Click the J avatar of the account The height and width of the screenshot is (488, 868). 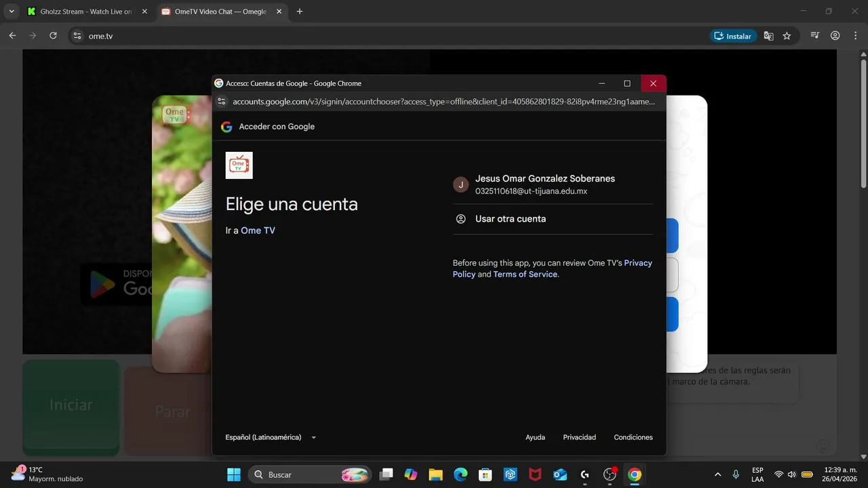[x=461, y=184]
